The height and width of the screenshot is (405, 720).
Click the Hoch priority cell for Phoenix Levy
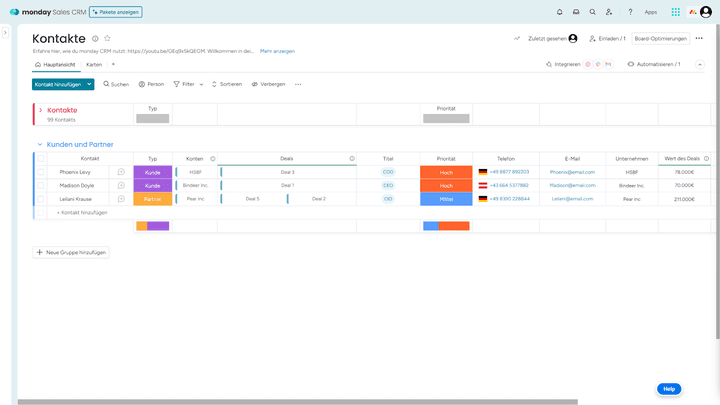point(445,172)
